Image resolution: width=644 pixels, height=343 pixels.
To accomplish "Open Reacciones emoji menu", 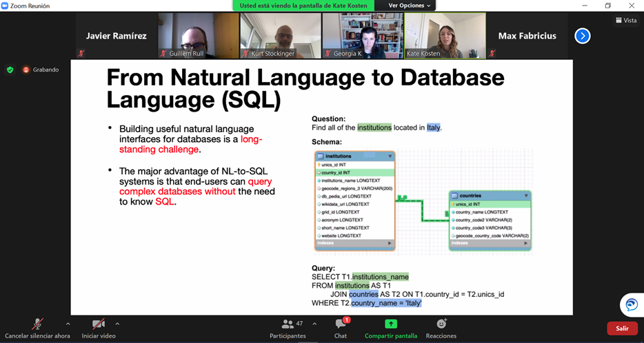I will tap(441, 329).
